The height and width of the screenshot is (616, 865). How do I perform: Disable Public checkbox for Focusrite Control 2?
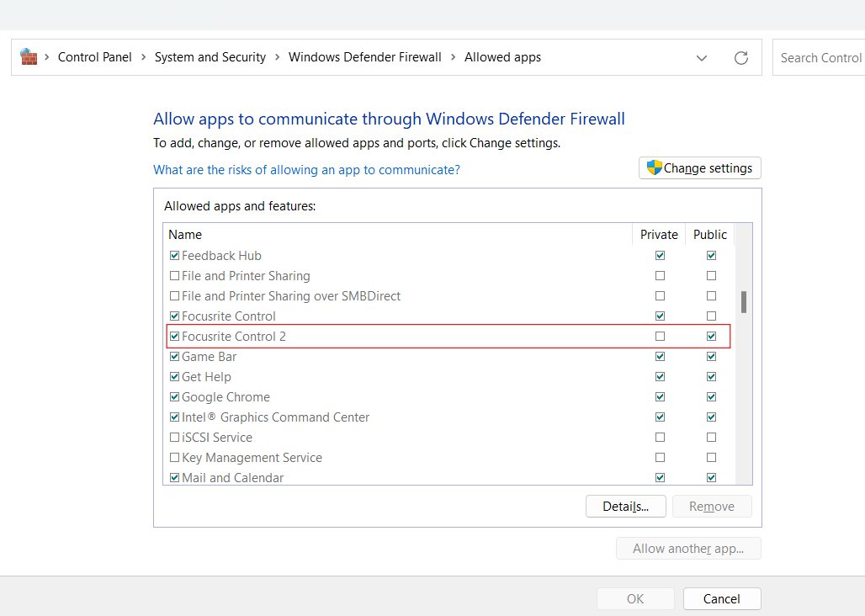pos(711,336)
